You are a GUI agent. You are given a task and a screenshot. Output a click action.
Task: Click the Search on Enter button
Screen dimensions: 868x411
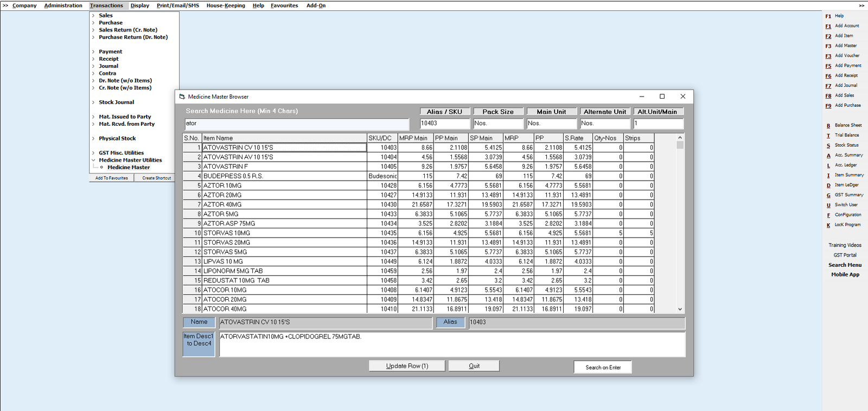pyautogui.click(x=603, y=368)
